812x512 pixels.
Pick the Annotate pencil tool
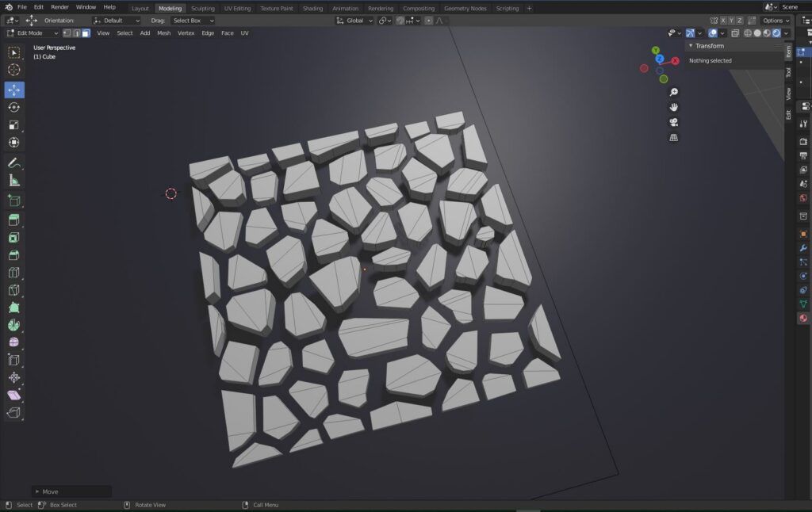[14, 162]
